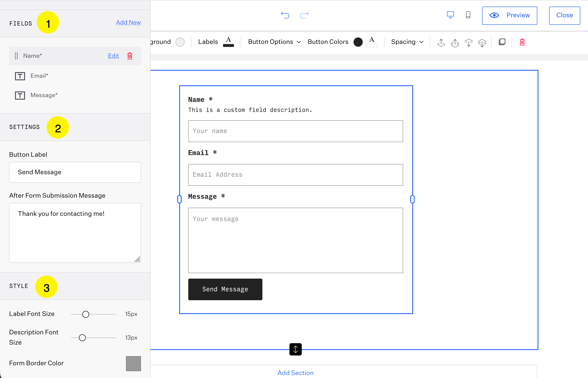Select the Message field item
This screenshot has height=378, width=588.
(x=44, y=95)
